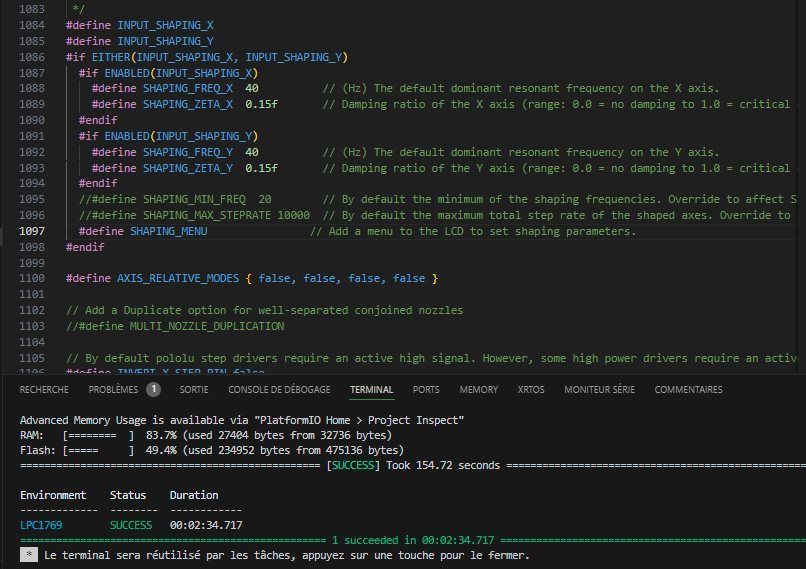Click commented SHAPING_MIN_FREQ 20 line
This screenshot has height=569, width=806.
coord(175,199)
